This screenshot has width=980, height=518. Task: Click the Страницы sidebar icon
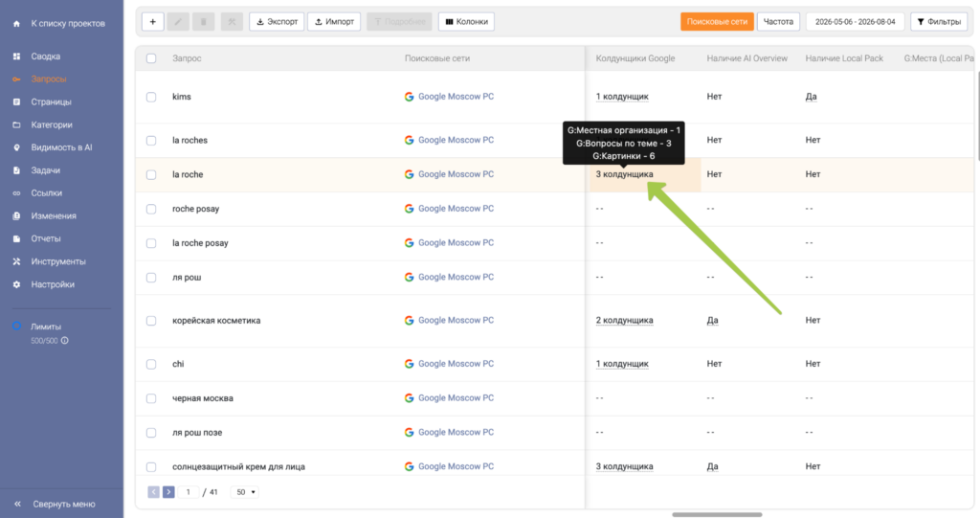(x=16, y=102)
